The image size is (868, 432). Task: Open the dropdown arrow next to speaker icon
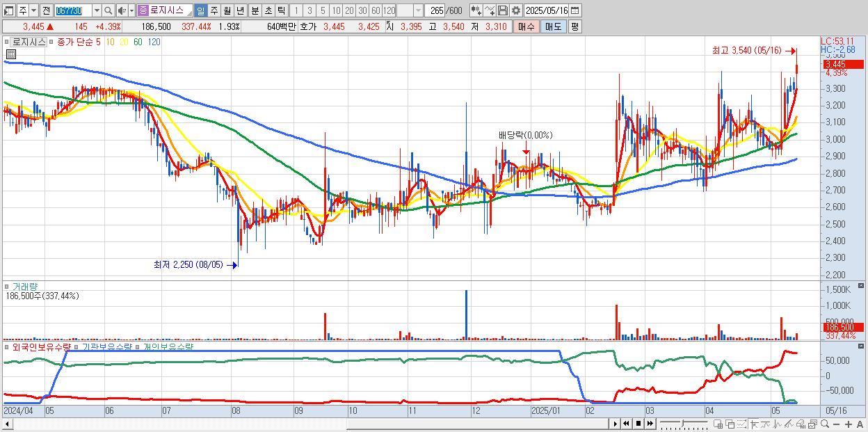[x=131, y=10]
